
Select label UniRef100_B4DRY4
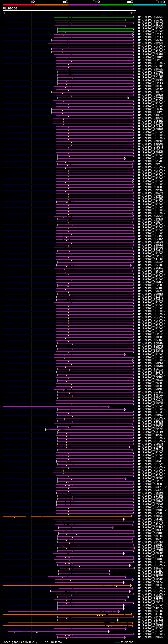(151, 115)
